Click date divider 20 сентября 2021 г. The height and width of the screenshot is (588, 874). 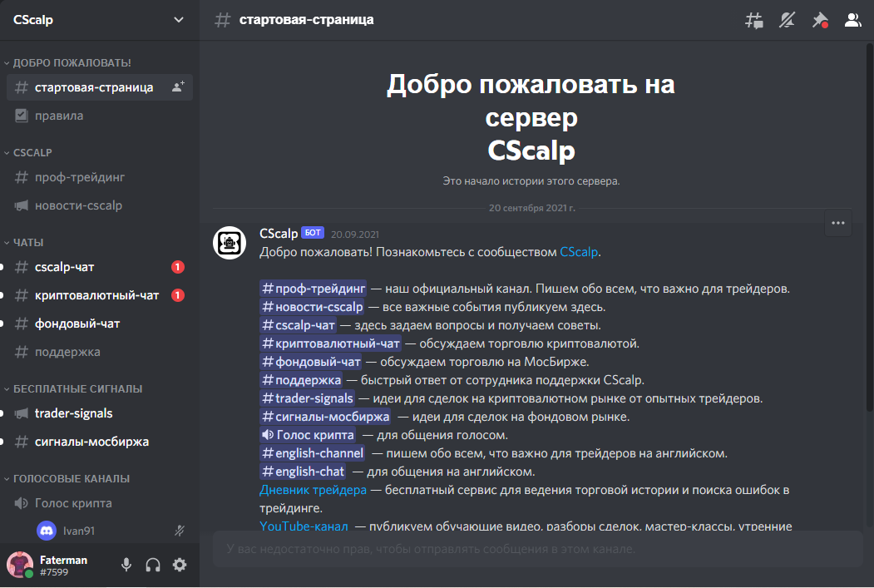click(x=531, y=208)
